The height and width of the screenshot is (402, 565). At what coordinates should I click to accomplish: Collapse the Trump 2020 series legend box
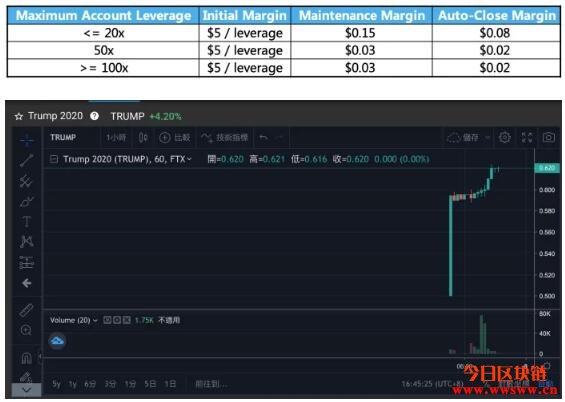[54, 159]
